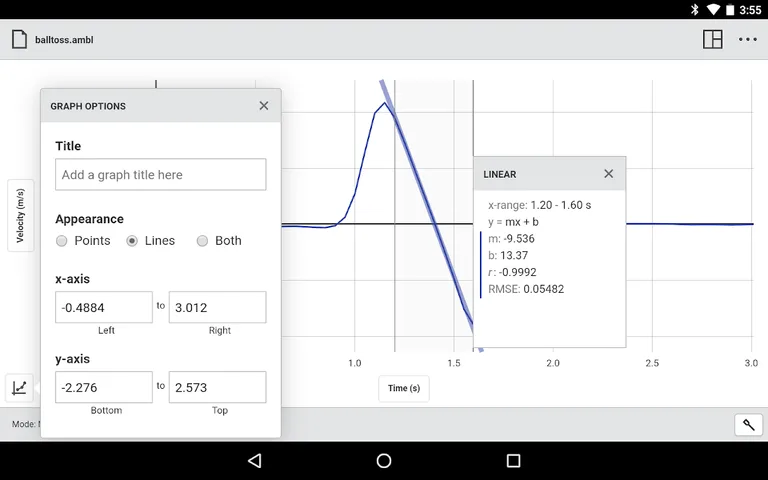
Task: Click the y = mx + b equation text
Action: coord(513,222)
